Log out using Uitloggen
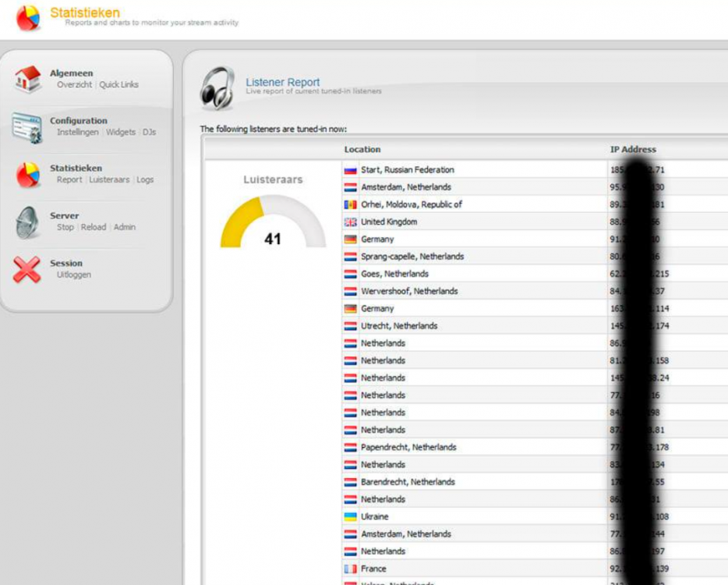The width and height of the screenshot is (728, 585). [x=74, y=275]
